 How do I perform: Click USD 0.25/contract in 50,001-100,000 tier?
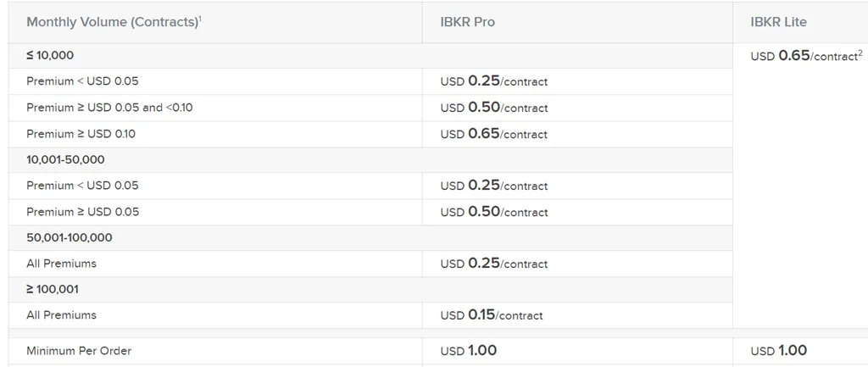pos(494,264)
